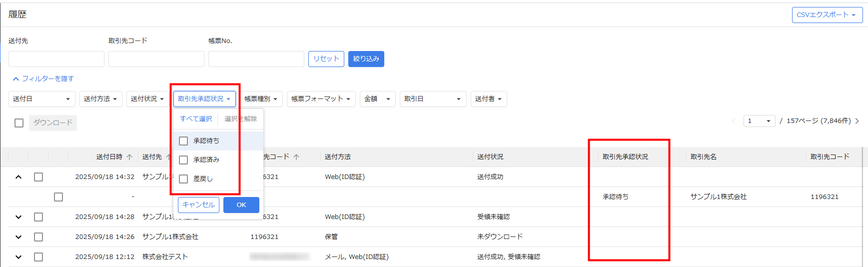Expand the 12:12 株式会社テスト row
Viewport: 868px width, 267px height.
click(18, 257)
